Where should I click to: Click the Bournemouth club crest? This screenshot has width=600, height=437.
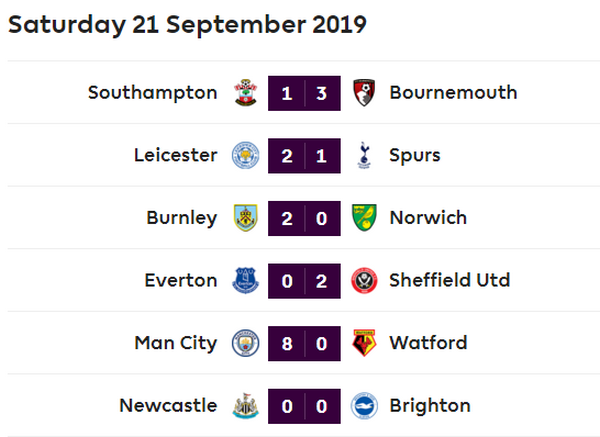coord(364,93)
